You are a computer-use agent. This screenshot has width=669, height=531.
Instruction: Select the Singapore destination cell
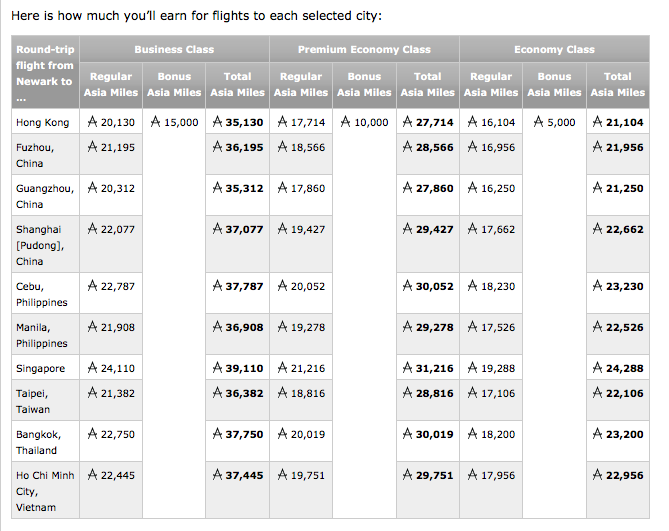point(41,368)
